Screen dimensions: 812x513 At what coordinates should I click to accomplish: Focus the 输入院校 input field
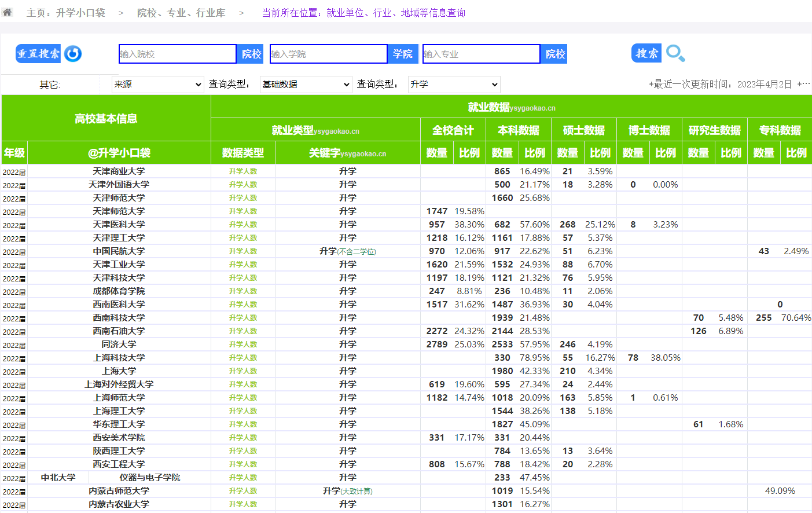[177, 54]
